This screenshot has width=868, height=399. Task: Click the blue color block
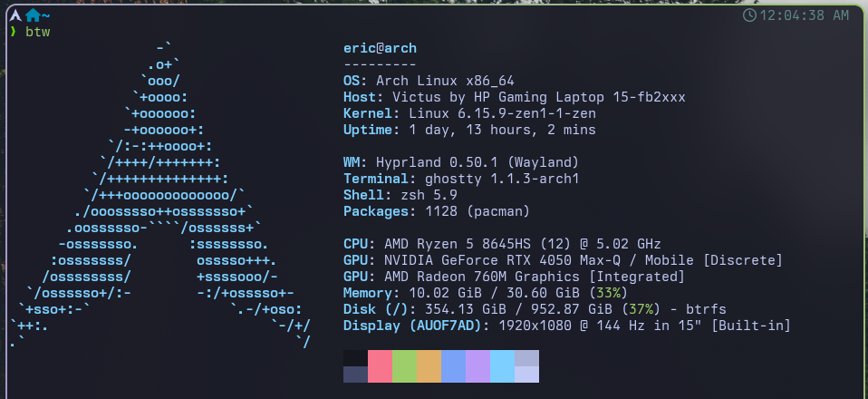(453, 366)
